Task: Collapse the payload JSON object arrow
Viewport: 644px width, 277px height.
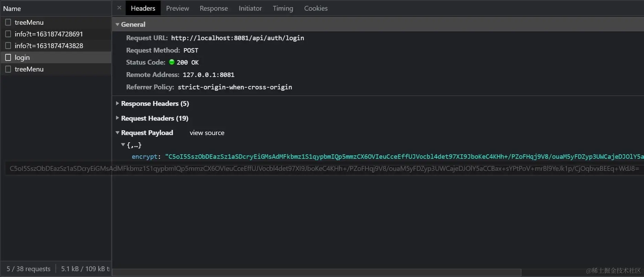Action: coord(123,145)
